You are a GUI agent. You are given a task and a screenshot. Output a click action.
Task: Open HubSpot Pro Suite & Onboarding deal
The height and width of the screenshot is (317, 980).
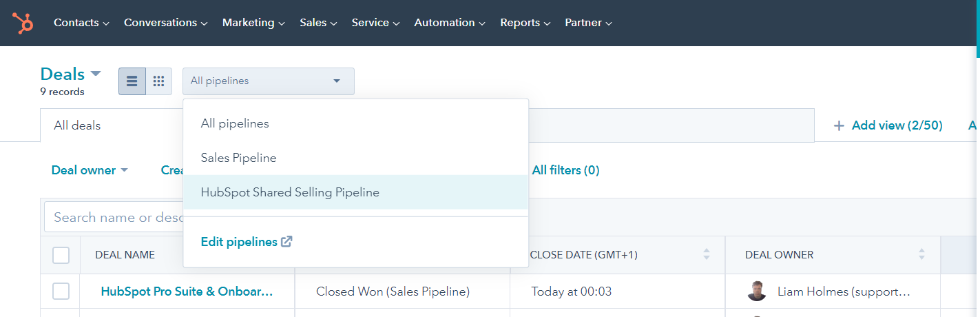pos(187,292)
